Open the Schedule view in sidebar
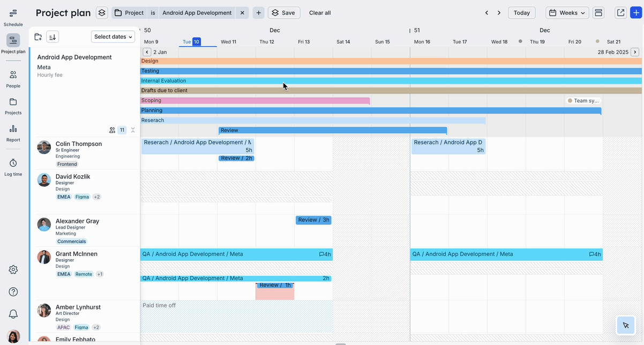The height and width of the screenshot is (345, 644). tap(13, 17)
